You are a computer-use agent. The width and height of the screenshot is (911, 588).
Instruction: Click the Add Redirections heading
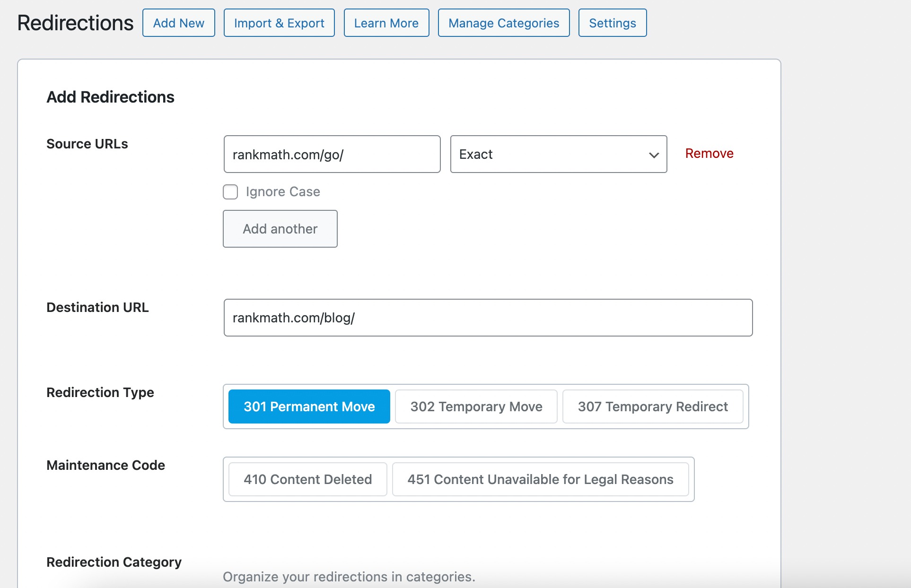click(110, 97)
